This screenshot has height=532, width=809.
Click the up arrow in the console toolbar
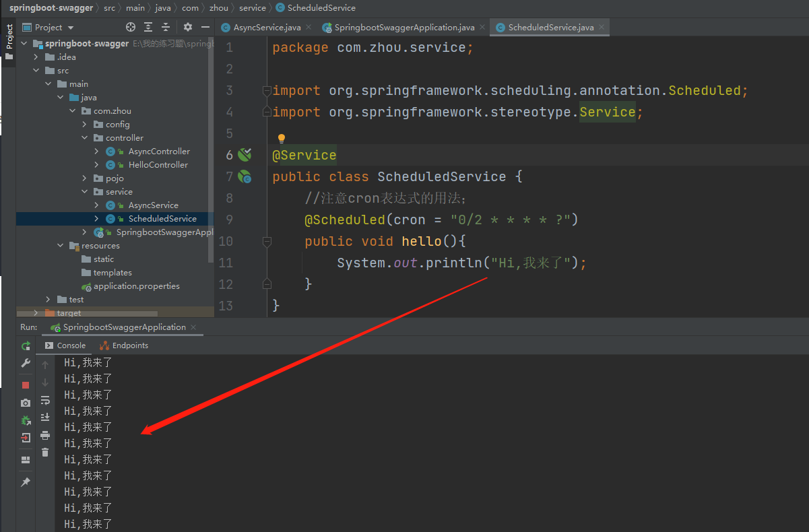[45, 365]
